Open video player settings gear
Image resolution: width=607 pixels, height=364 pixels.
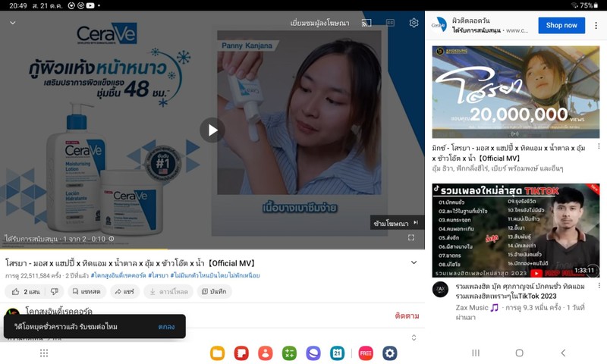click(x=414, y=23)
